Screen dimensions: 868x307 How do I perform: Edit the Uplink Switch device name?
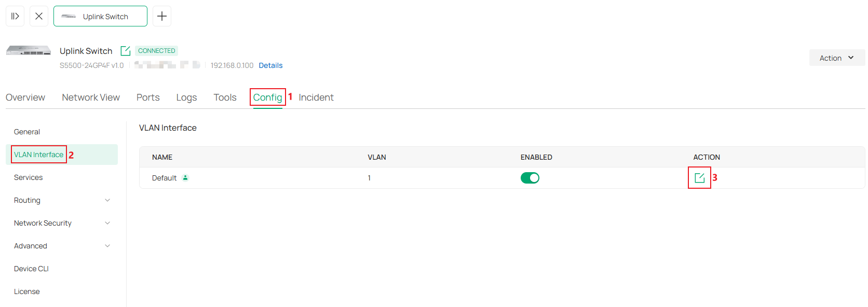point(125,50)
